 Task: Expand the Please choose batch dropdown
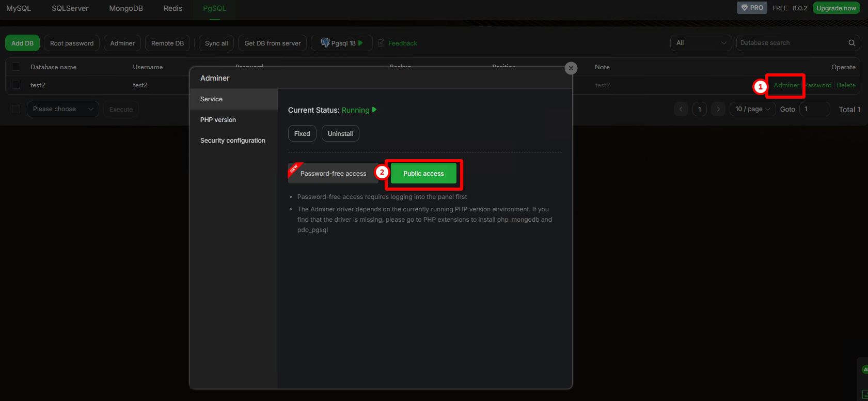click(62, 109)
